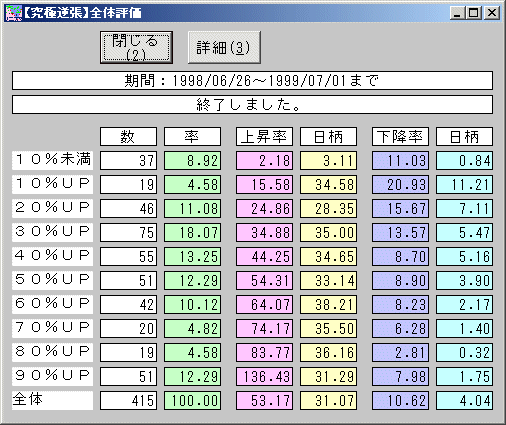Click green rate cell 18.07
Screen dimensions: 506x425
[x=192, y=232]
